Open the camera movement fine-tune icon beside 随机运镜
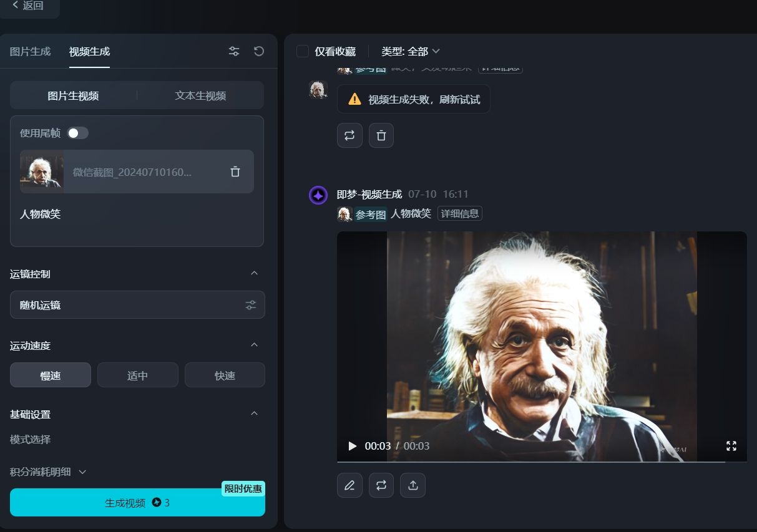757x532 pixels. 251,305
